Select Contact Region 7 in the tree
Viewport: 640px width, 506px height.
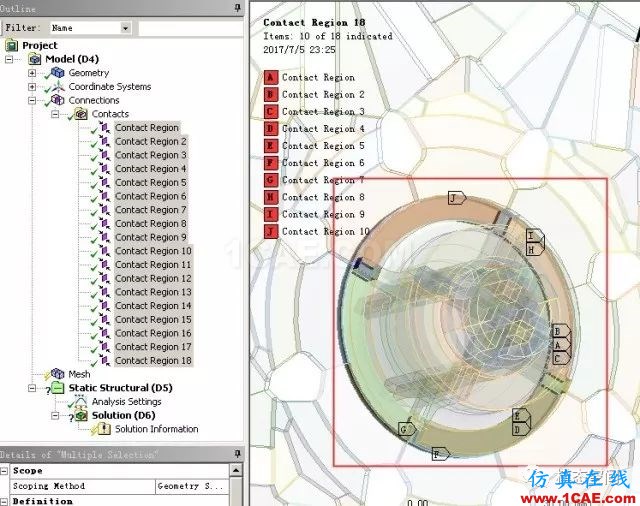pyautogui.click(x=151, y=210)
